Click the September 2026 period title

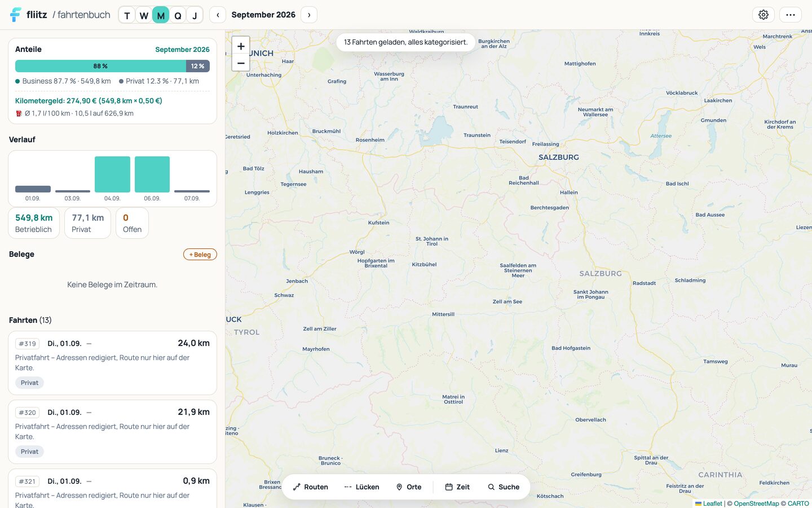pos(263,15)
